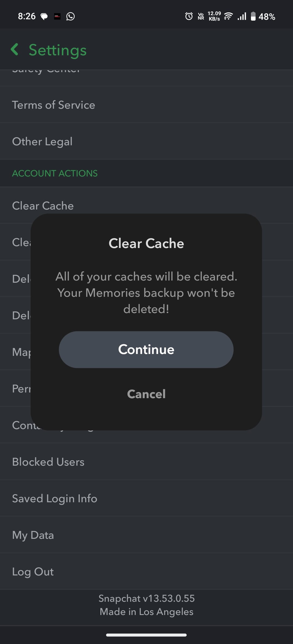Go to My Data
The width and height of the screenshot is (293, 644).
pyautogui.click(x=33, y=535)
